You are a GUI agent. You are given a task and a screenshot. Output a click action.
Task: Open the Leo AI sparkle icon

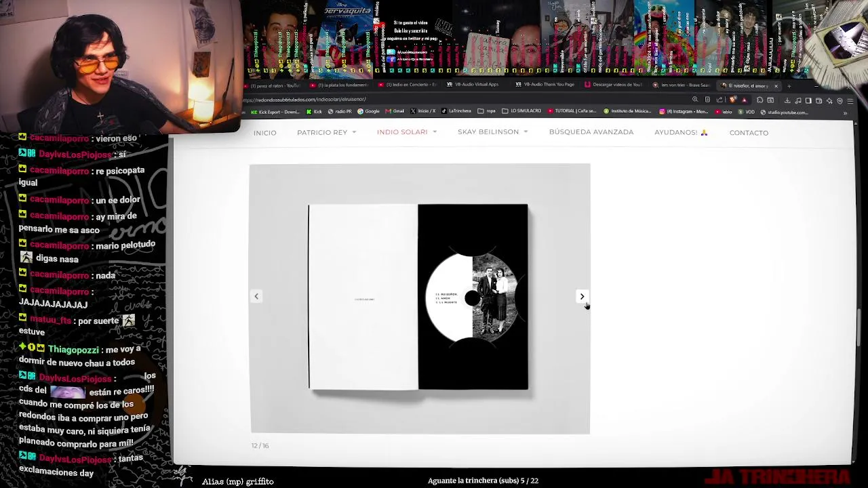(829, 100)
